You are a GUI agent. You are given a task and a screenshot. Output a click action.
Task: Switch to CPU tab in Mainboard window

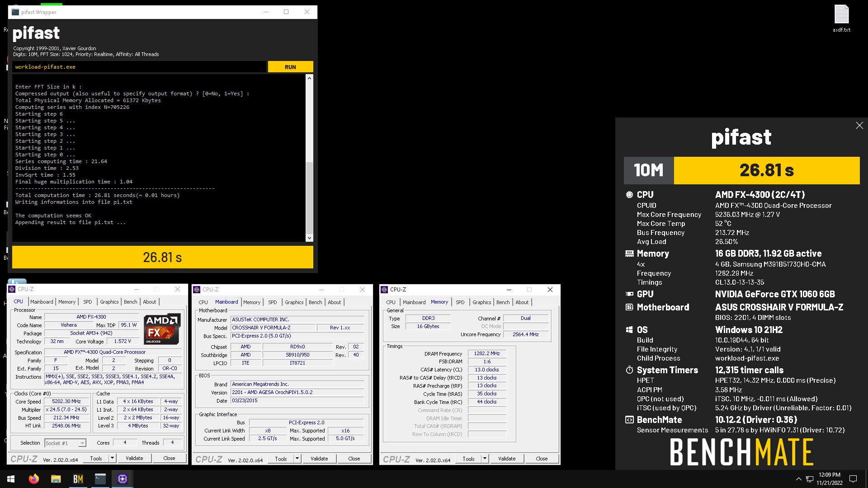coord(203,302)
